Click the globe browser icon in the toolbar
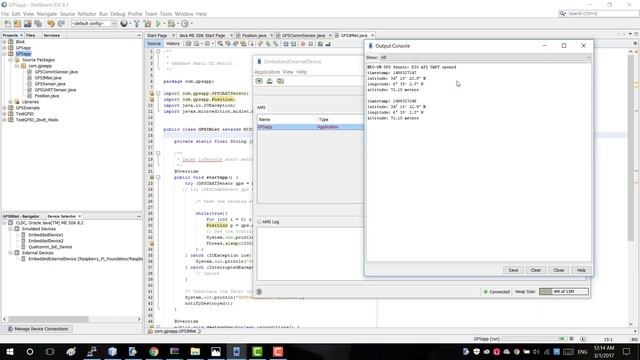This screenshot has width=640, height=360. click(124, 24)
